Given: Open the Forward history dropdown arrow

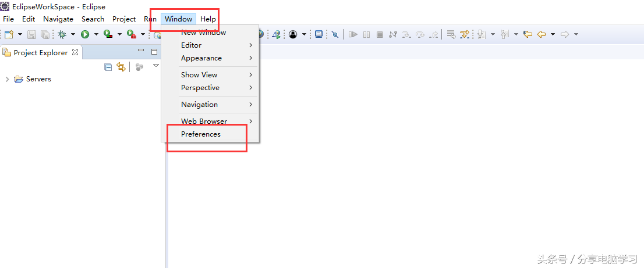Looking at the screenshot, I should point(576,34).
